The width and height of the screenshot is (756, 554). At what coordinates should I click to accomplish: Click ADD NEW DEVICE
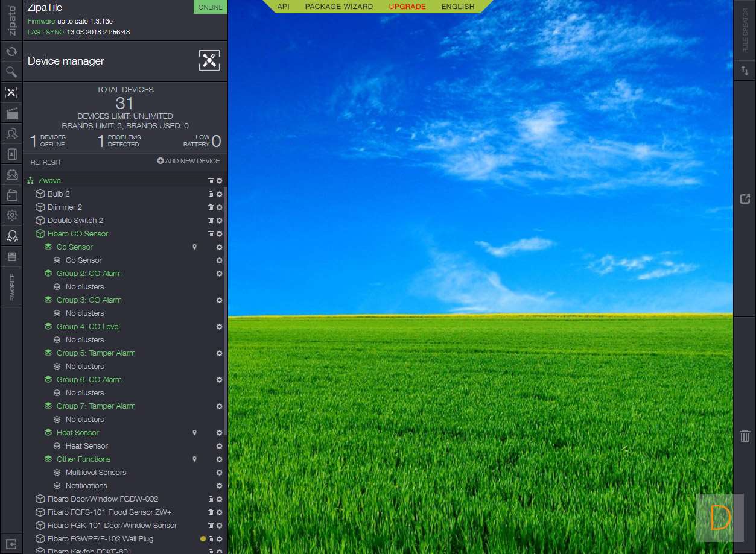[188, 161]
